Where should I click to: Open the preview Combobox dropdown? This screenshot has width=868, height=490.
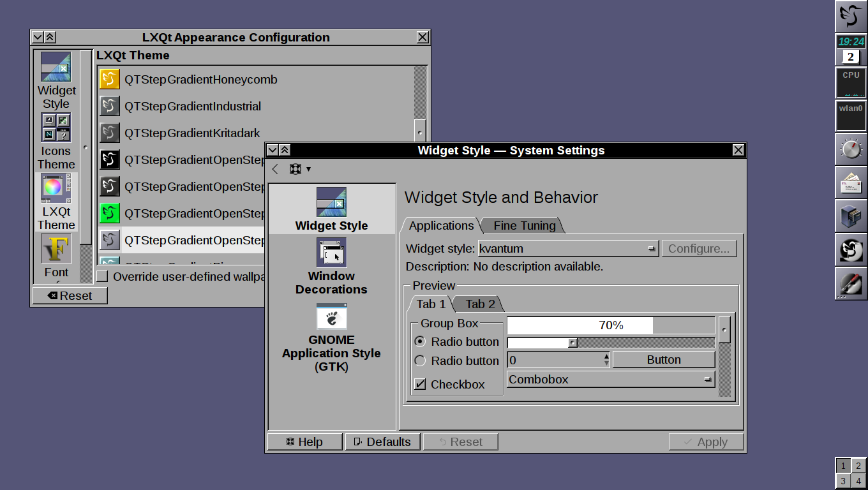(611, 379)
